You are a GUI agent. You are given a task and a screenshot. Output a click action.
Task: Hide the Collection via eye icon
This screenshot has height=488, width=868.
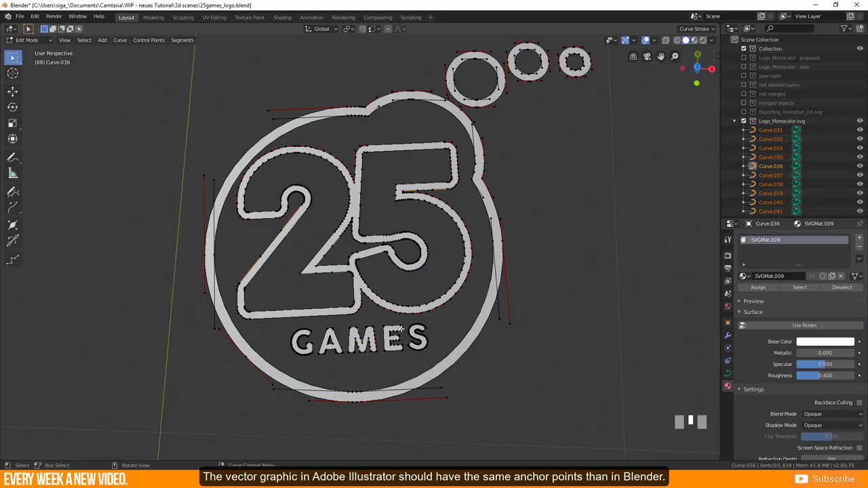click(860, 49)
